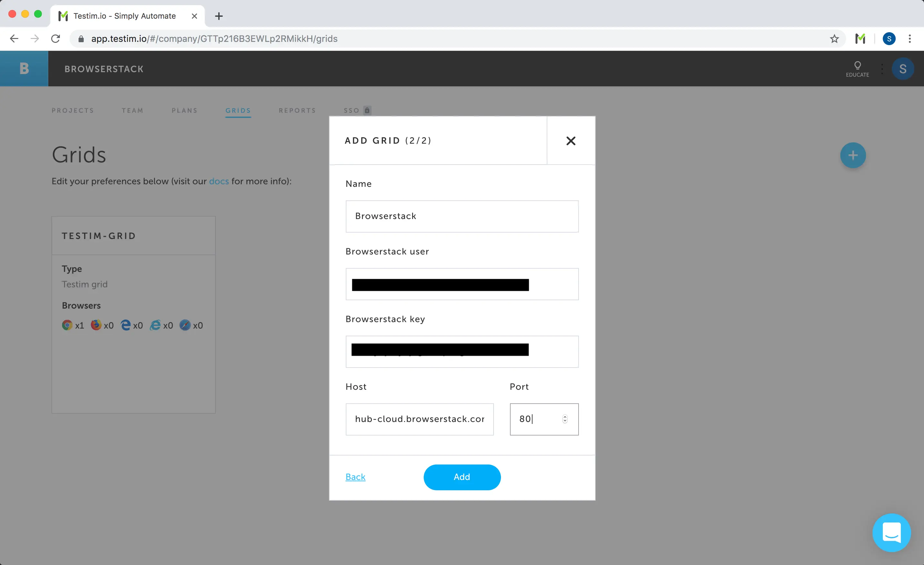
Task: Click the Back link
Action: [x=355, y=477]
